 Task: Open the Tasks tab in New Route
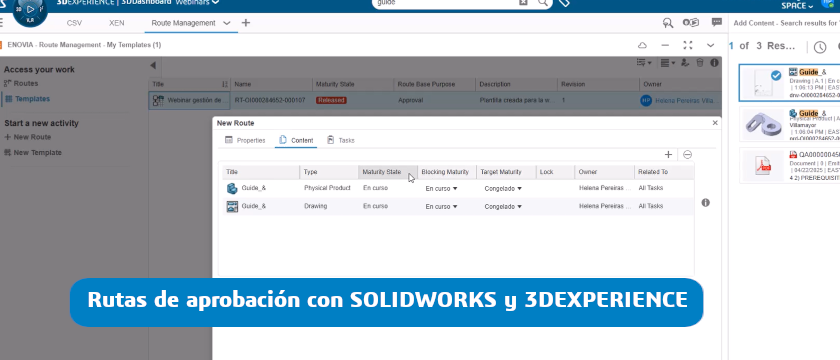pyautogui.click(x=341, y=140)
